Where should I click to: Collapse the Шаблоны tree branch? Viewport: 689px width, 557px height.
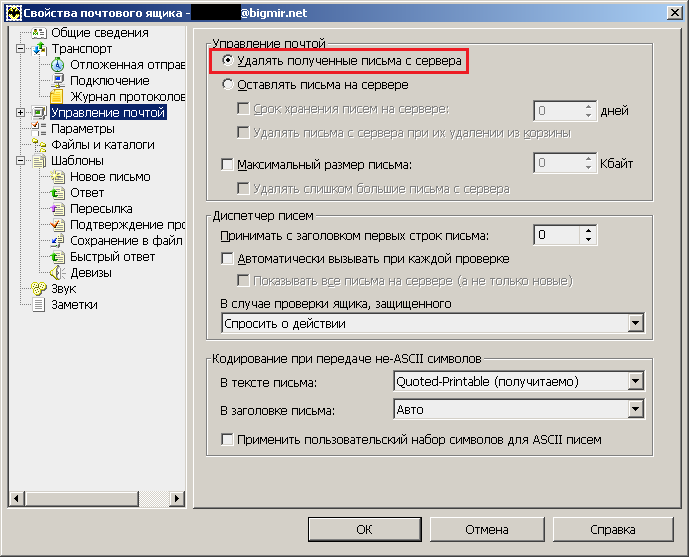pyautogui.click(x=21, y=160)
